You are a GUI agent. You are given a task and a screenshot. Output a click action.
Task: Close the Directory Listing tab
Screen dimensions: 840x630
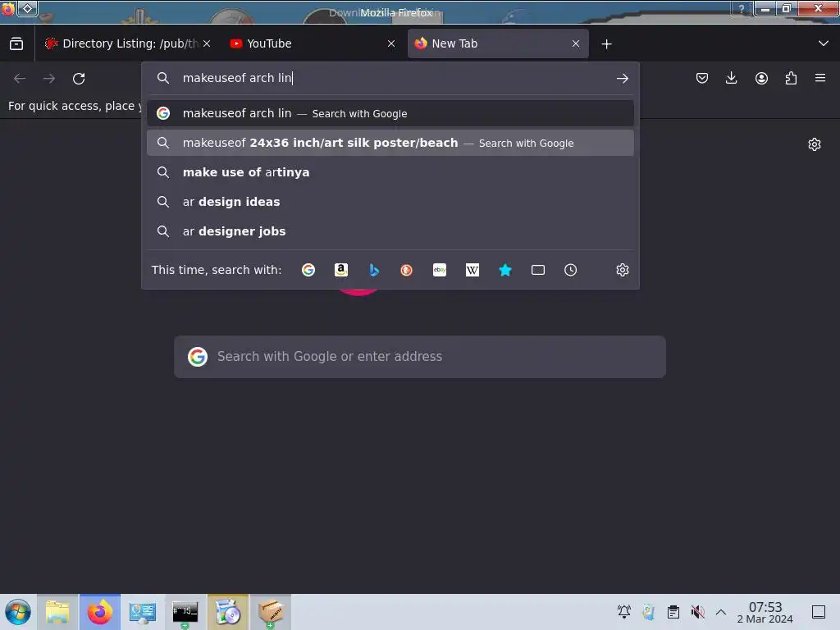click(x=207, y=44)
